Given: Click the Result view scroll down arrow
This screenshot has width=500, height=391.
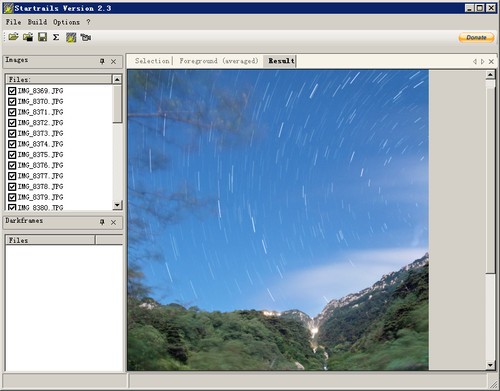Looking at the screenshot, I should [490, 365].
